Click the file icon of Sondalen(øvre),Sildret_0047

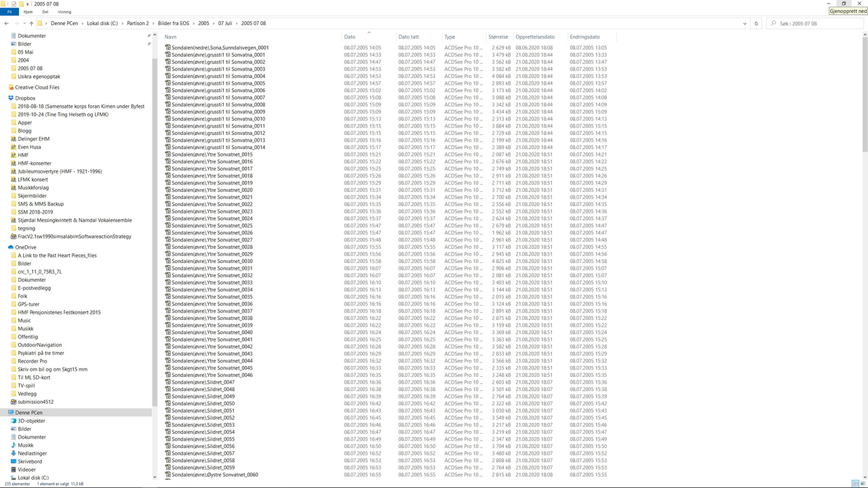coord(167,382)
